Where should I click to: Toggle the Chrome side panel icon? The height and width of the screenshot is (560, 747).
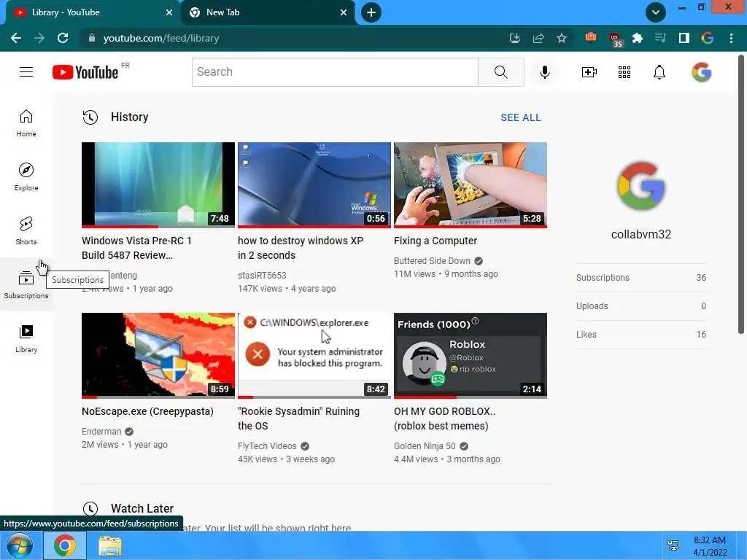click(x=684, y=38)
